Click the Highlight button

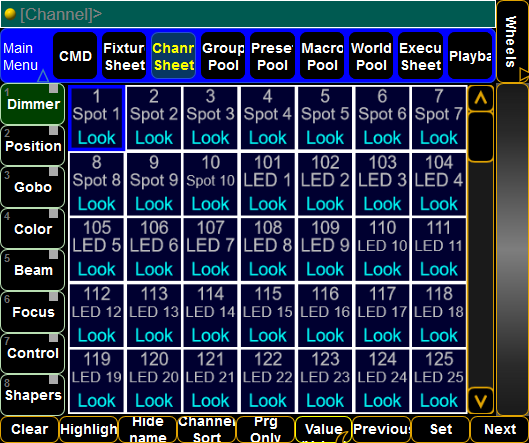(x=89, y=429)
